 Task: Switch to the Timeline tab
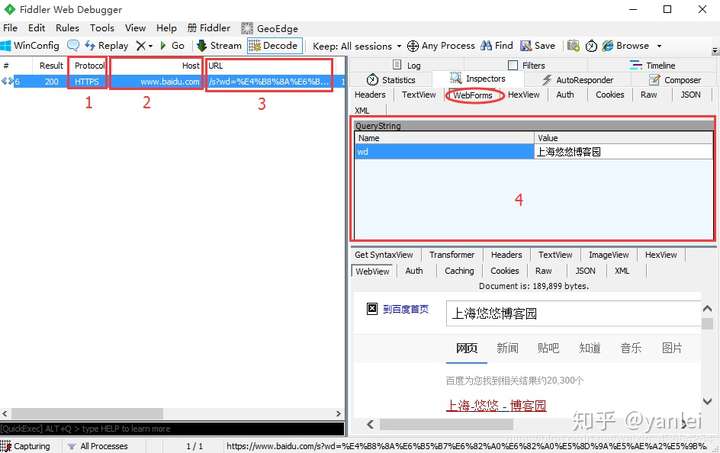(652, 65)
